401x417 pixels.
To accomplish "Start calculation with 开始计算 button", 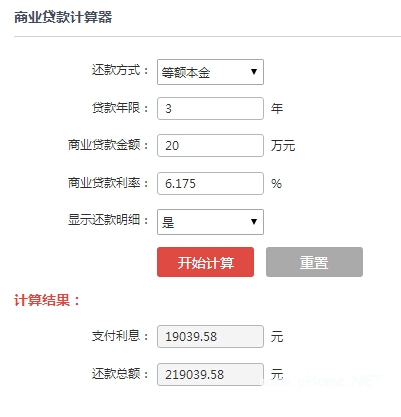I will [x=205, y=262].
